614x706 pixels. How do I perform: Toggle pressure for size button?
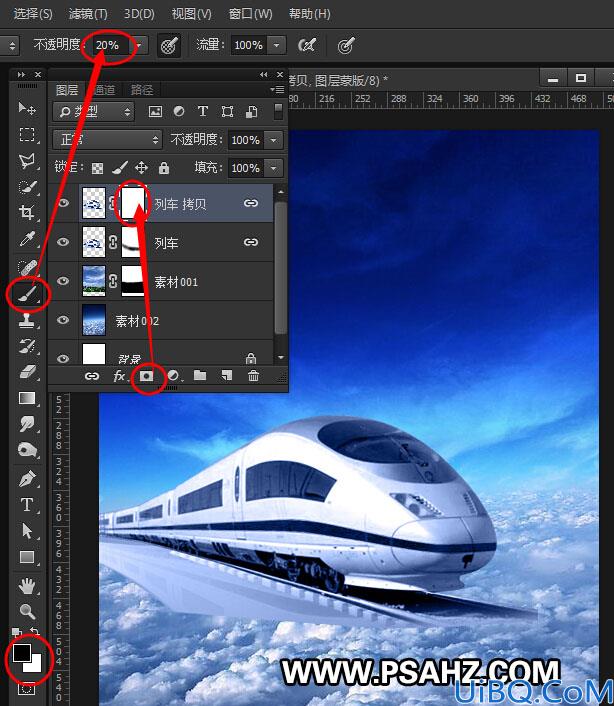click(x=346, y=45)
